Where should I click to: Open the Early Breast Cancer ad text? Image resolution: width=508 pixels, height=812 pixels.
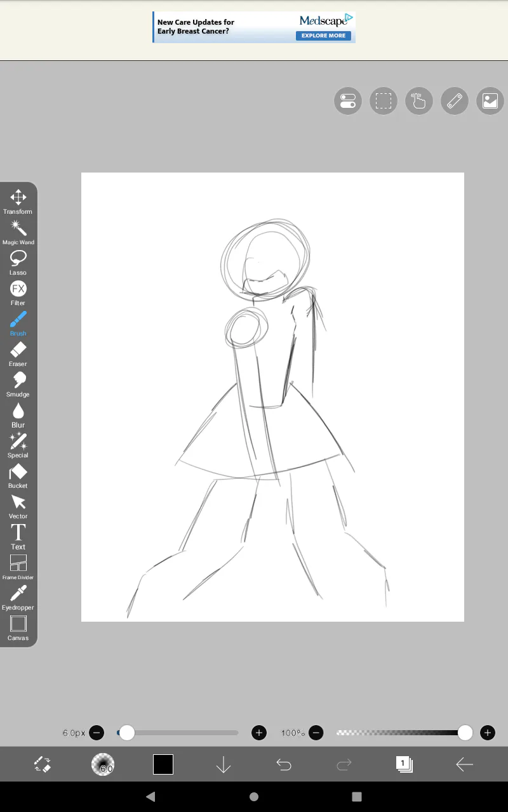tap(196, 27)
